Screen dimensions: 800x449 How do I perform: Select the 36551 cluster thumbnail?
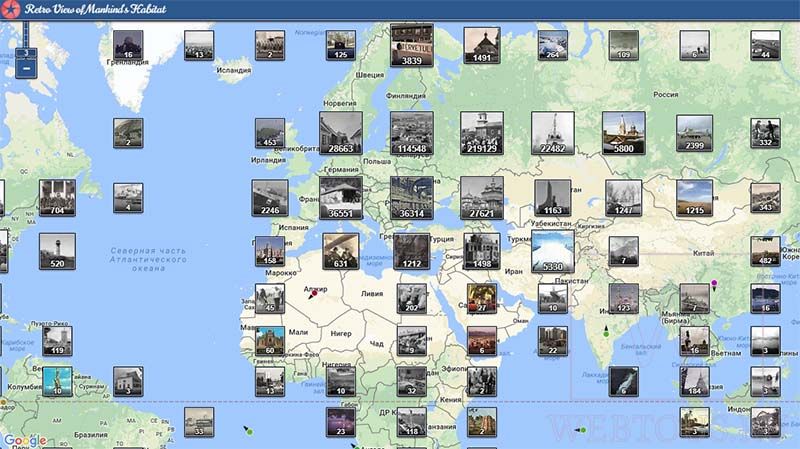[341, 198]
